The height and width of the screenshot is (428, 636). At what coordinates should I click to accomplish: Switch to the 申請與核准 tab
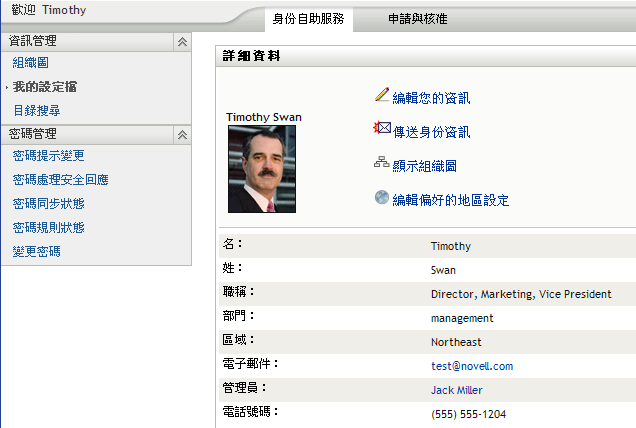[417, 19]
